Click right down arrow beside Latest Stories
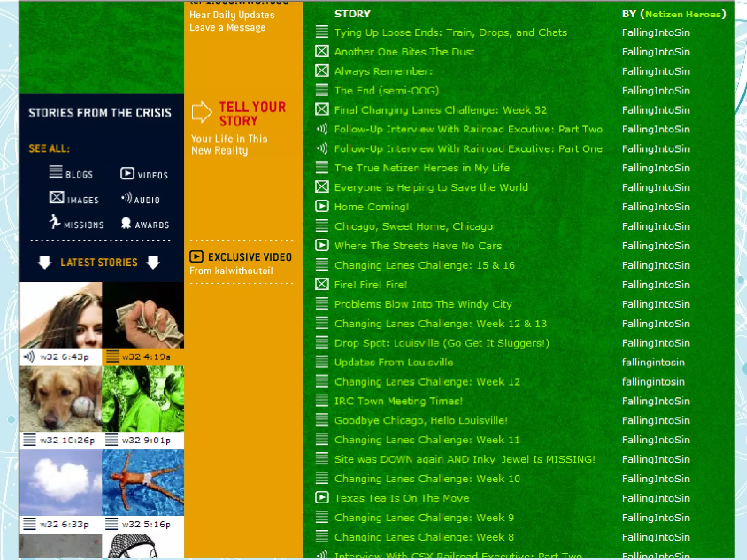This screenshot has height=560, width=747. (x=153, y=262)
